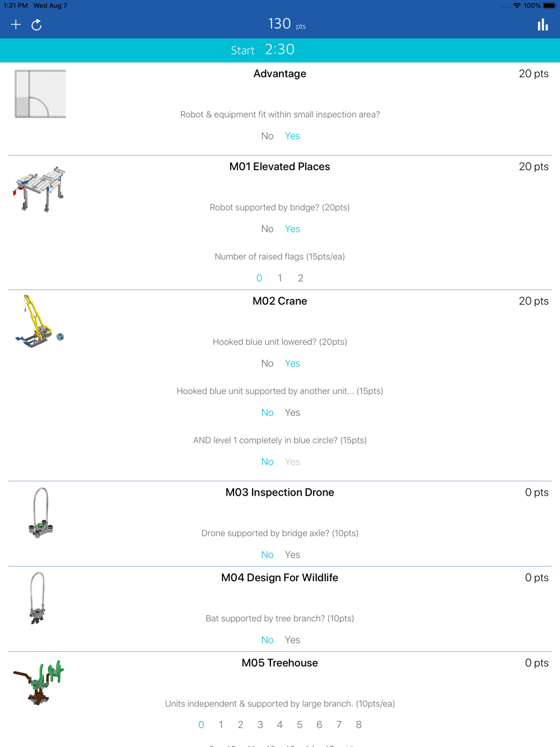
Task: Open the bar chart statistics icon
Action: [x=543, y=25]
